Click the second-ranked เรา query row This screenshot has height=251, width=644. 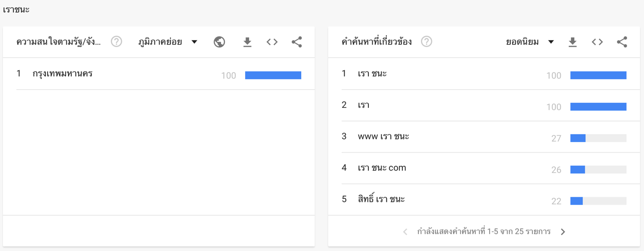click(x=484, y=105)
